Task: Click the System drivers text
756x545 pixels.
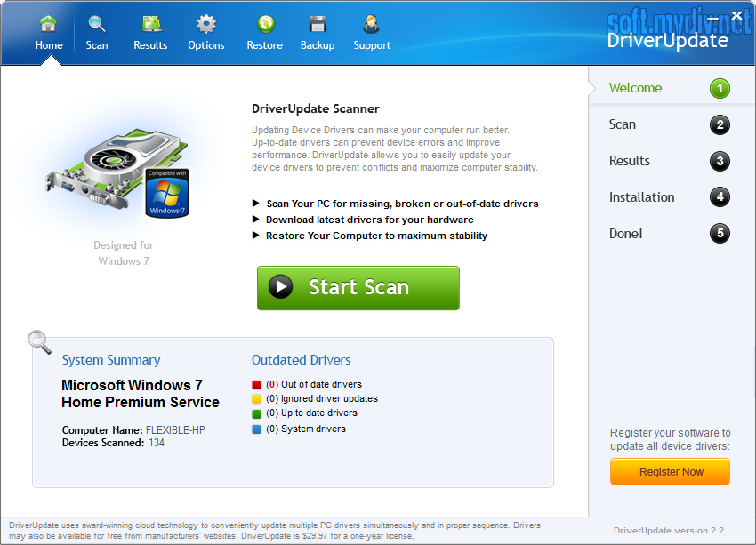Action: click(x=313, y=429)
